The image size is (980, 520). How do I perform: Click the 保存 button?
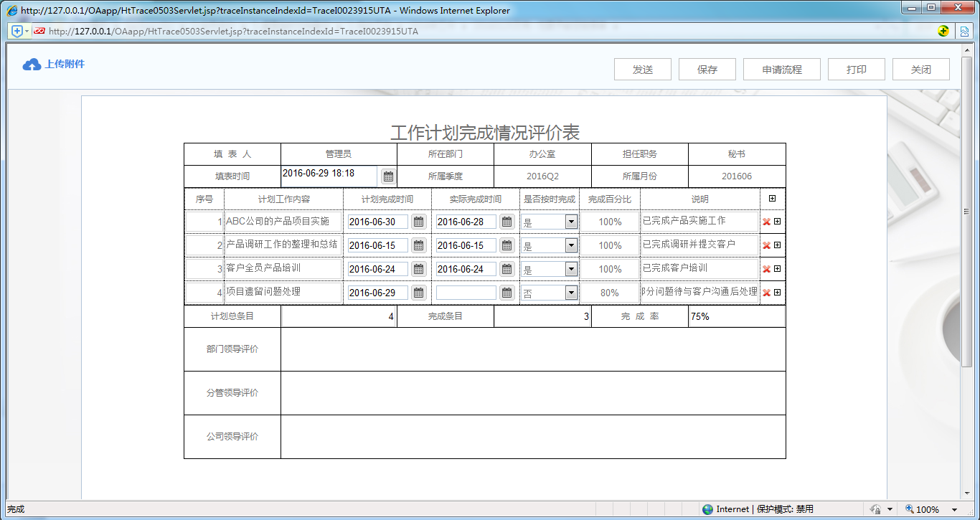point(707,69)
